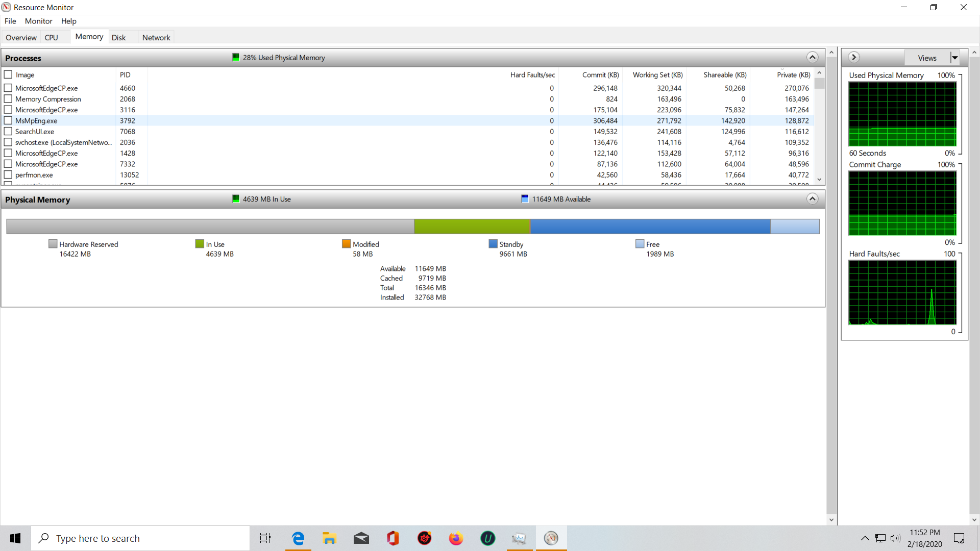Click Task View taskbar icon
This screenshot has height=551, width=980.
265,538
